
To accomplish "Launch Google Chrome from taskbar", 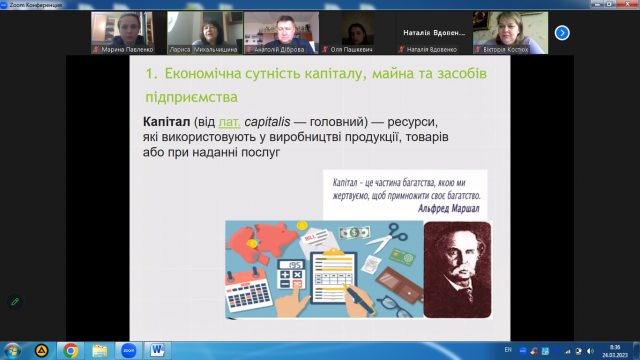I will [70, 351].
